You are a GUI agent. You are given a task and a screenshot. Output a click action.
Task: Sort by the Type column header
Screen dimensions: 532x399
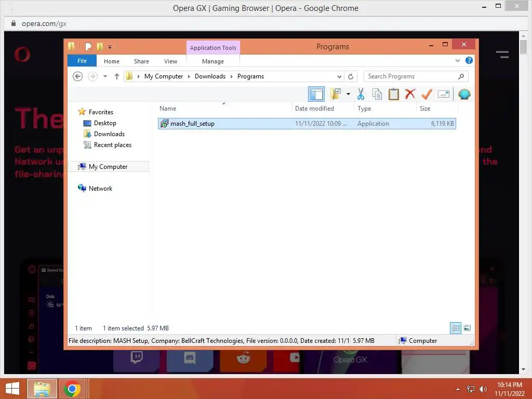point(385,109)
